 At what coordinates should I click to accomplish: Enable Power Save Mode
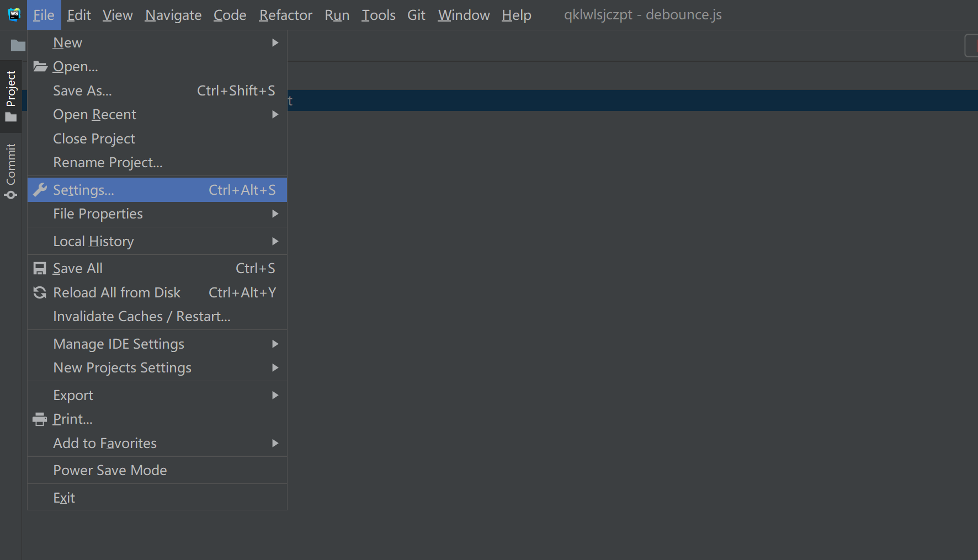pos(110,470)
